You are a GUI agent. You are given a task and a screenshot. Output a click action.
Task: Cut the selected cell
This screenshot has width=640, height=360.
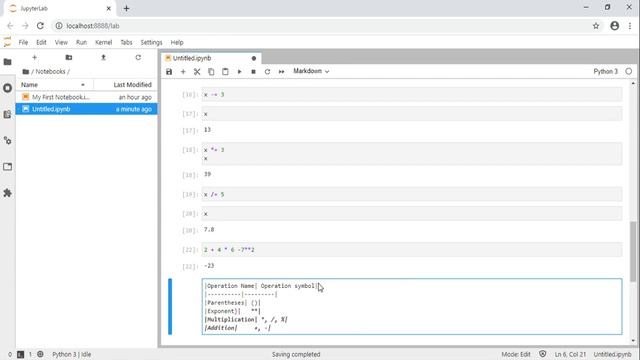click(197, 71)
